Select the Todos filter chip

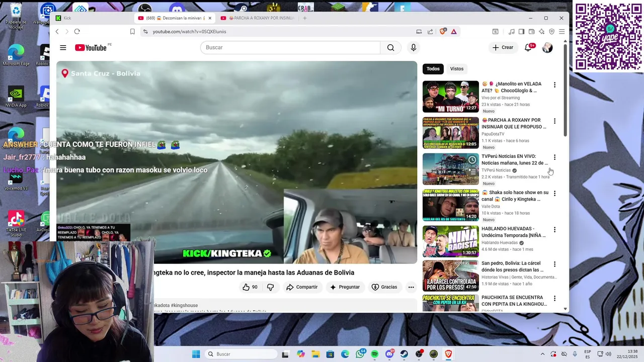(433, 69)
